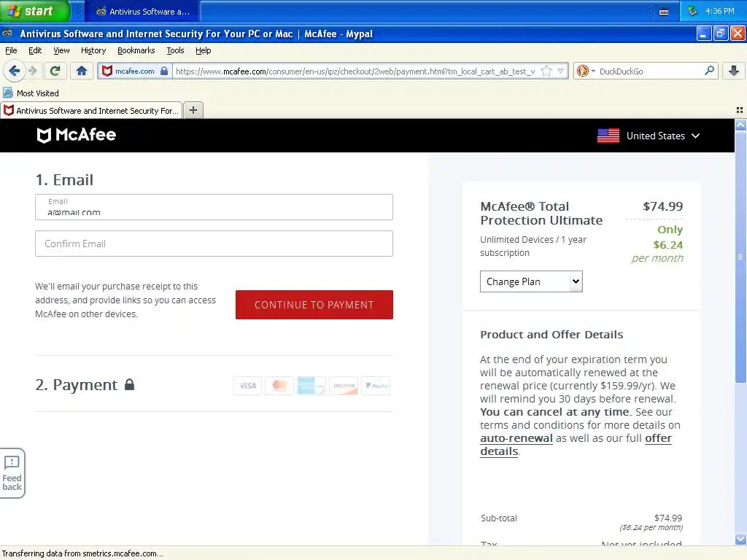747x560 pixels.
Task: Open the Most Visited bookmarks folder
Action: pos(31,93)
